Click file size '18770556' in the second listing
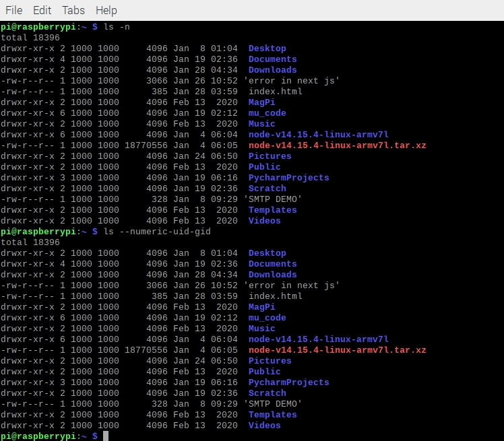This screenshot has height=441, width=504. [146, 350]
